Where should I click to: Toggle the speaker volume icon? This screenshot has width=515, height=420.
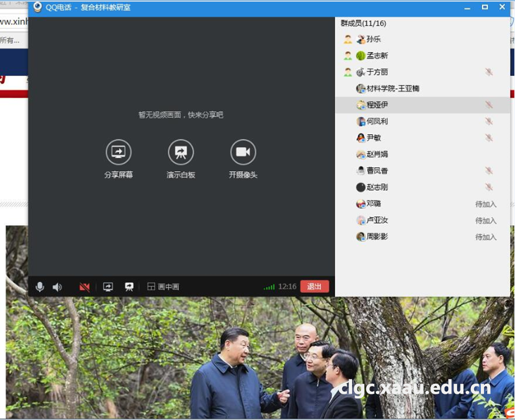click(57, 287)
